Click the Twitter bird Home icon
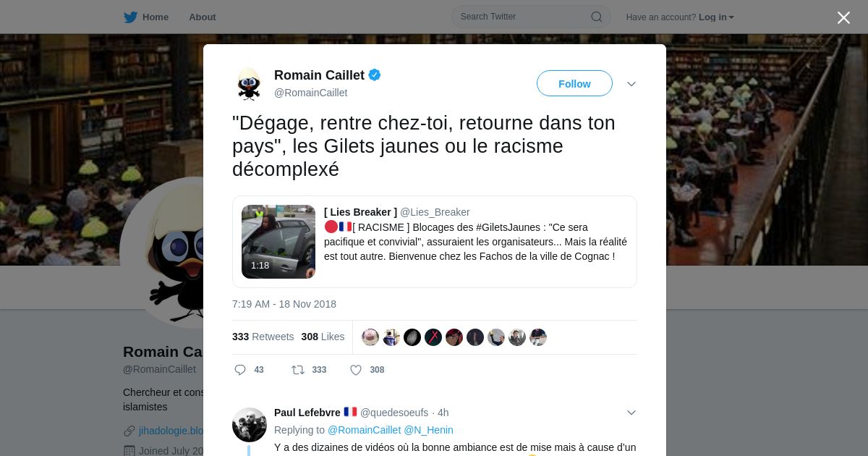The image size is (868, 456). click(x=130, y=17)
